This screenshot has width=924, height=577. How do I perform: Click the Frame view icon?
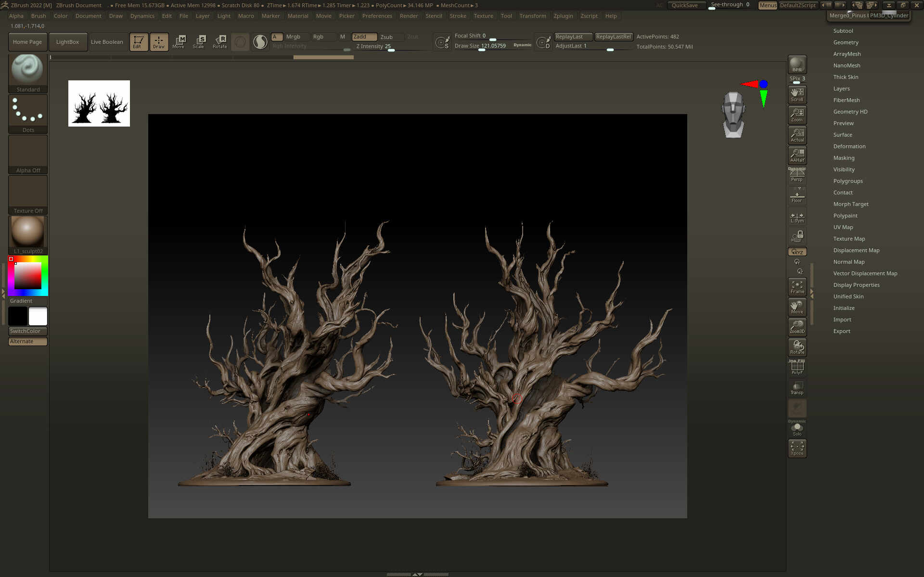pos(797,287)
